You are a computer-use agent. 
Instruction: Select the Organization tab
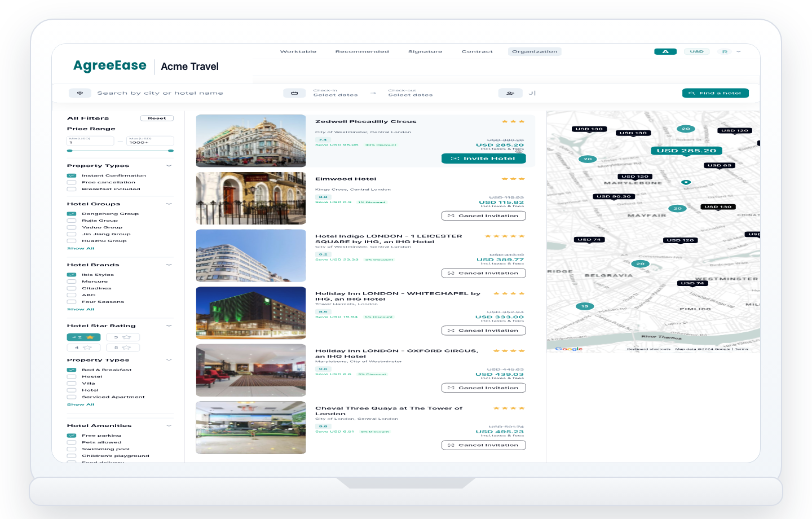click(x=535, y=51)
